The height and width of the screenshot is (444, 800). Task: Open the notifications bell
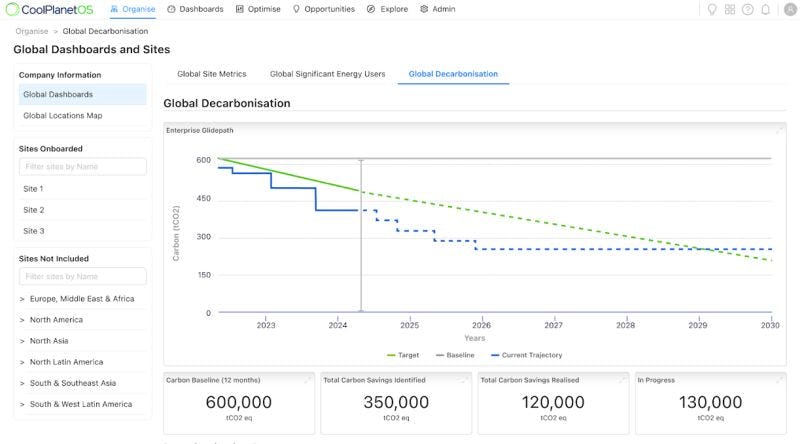tap(764, 9)
